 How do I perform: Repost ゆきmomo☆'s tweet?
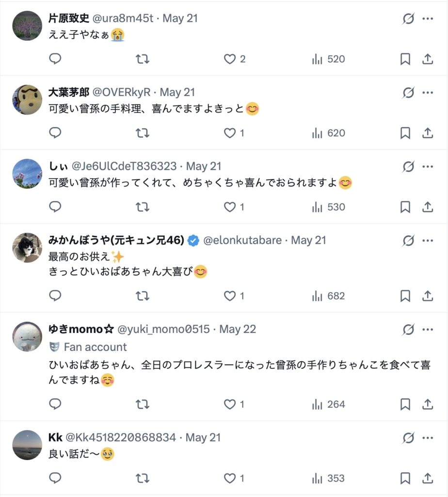tap(142, 404)
